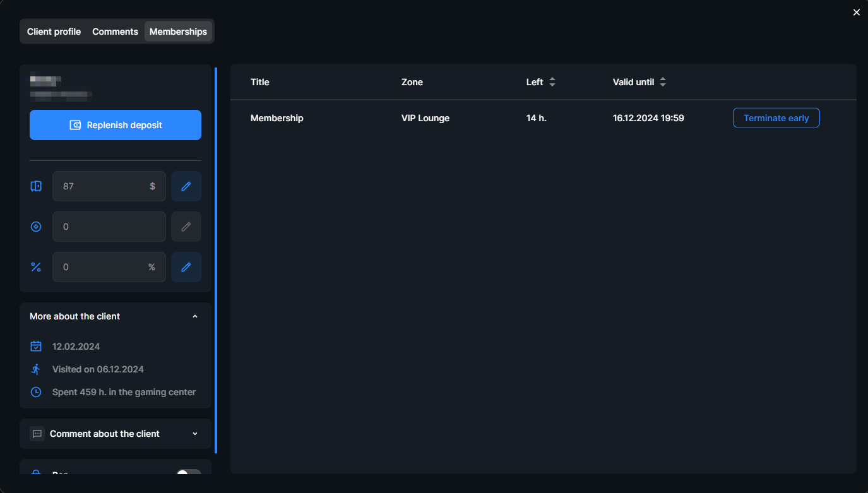
Task: Edit the deposit balance with pencil icon
Action: (186, 186)
